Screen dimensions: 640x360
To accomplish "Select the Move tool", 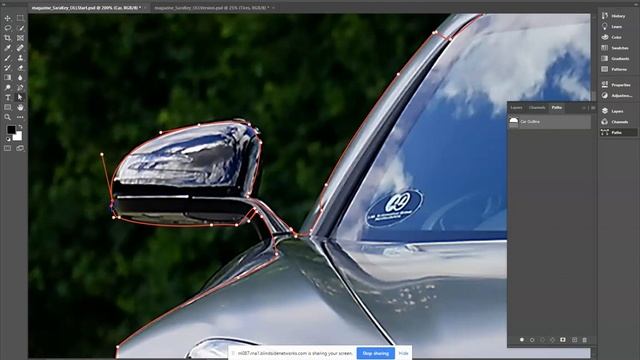I will tap(7, 18).
